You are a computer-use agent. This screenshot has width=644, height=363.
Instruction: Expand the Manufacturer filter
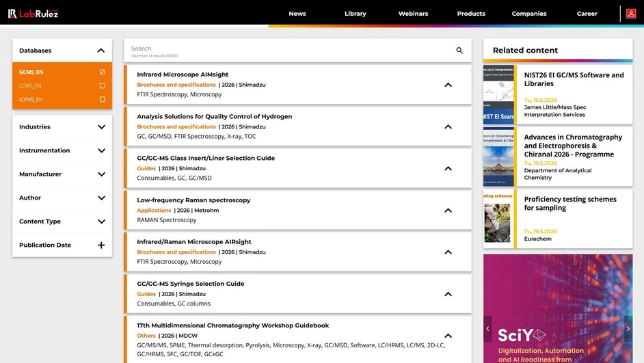point(101,174)
